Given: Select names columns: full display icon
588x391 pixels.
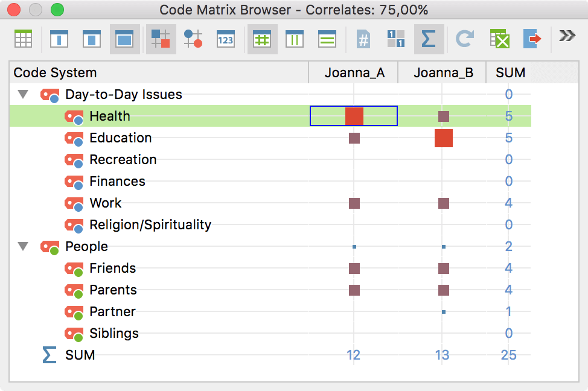Looking at the screenshot, I should click(x=124, y=39).
